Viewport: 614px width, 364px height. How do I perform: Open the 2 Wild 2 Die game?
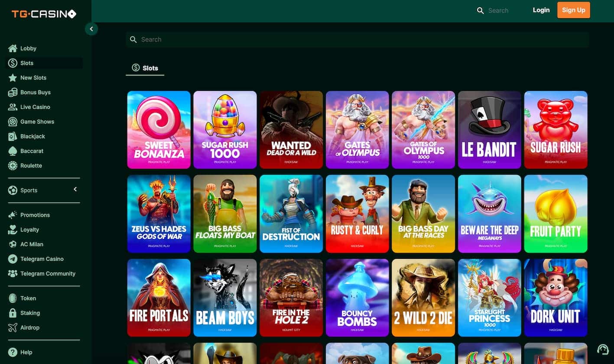pos(423,298)
